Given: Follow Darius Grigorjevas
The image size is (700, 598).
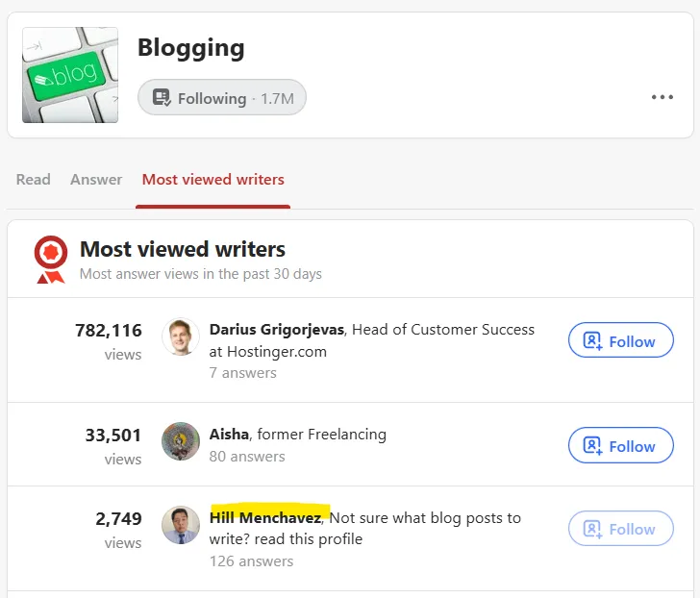Looking at the screenshot, I should [621, 341].
